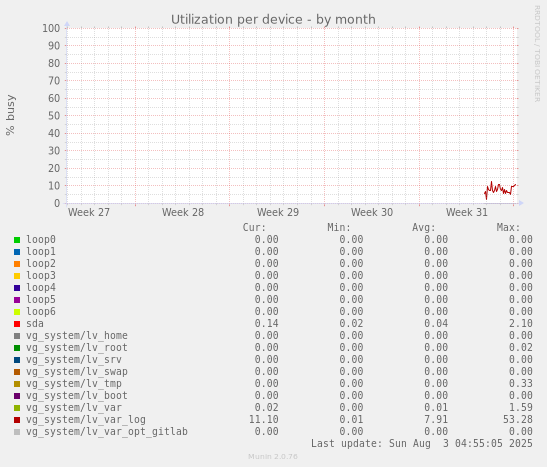Click the navy lv_srv legend swatch

click(x=17, y=360)
